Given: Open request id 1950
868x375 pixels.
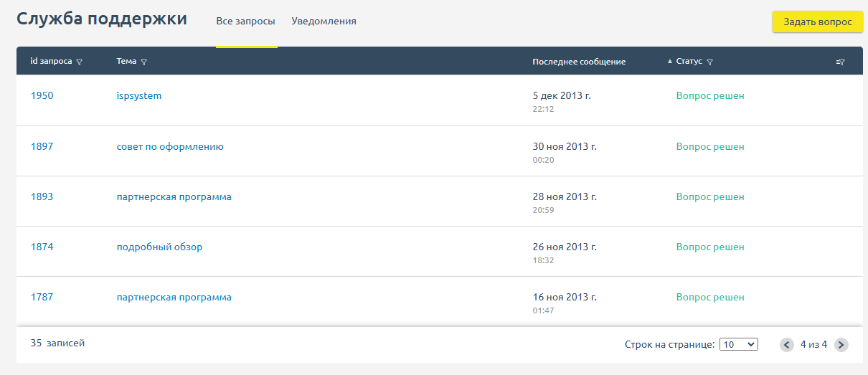Looking at the screenshot, I should 42,96.
